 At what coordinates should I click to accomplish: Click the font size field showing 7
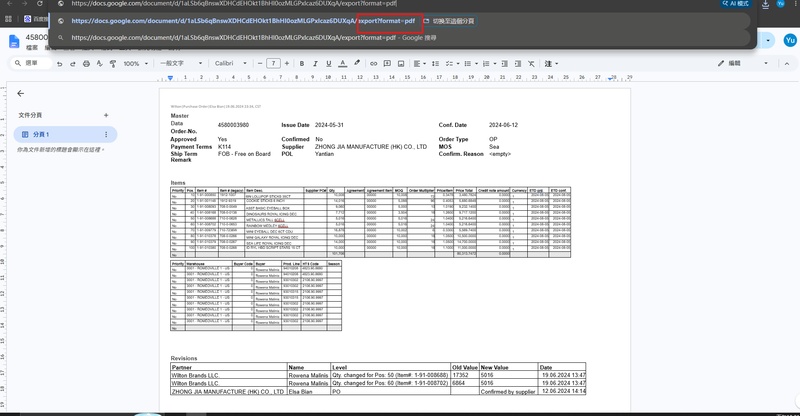[x=273, y=63]
